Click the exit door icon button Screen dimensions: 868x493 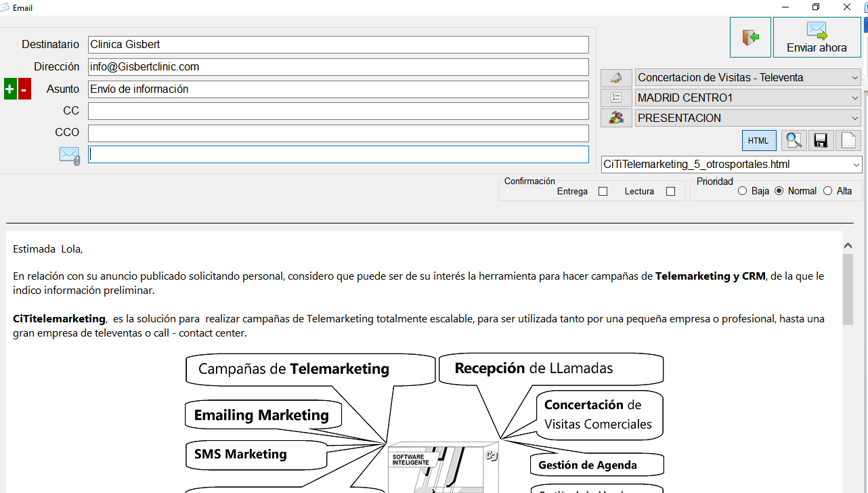750,37
